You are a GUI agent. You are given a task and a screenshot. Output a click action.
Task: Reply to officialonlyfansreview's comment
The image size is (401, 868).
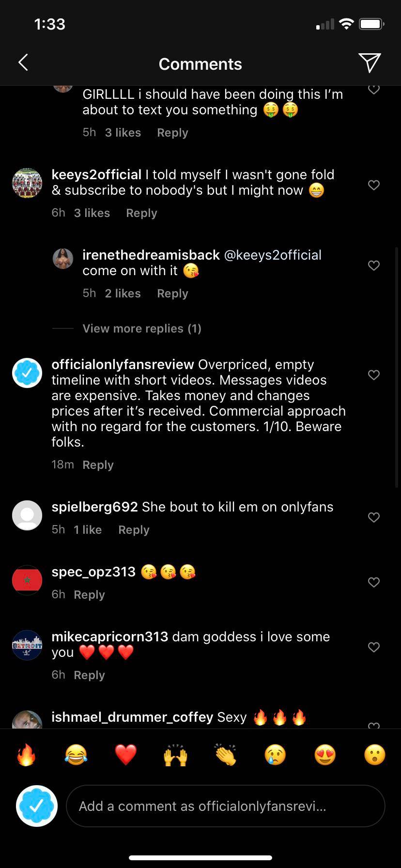pos(98,465)
